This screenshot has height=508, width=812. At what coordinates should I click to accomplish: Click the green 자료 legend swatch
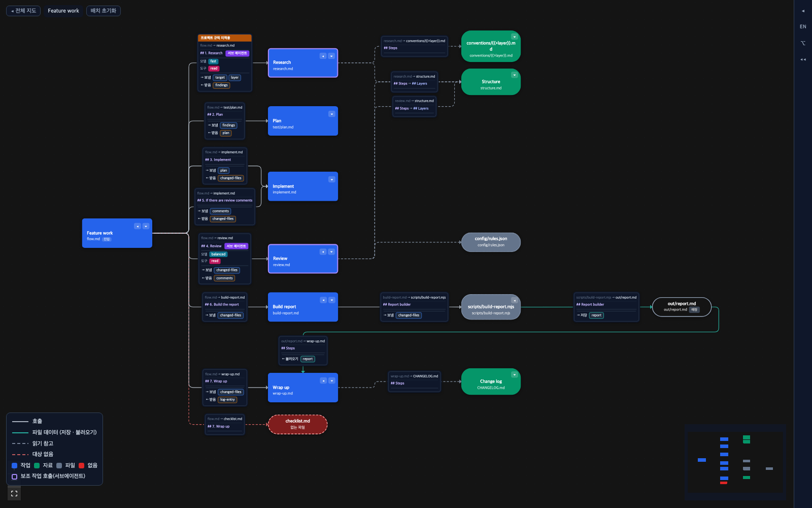coord(37,465)
